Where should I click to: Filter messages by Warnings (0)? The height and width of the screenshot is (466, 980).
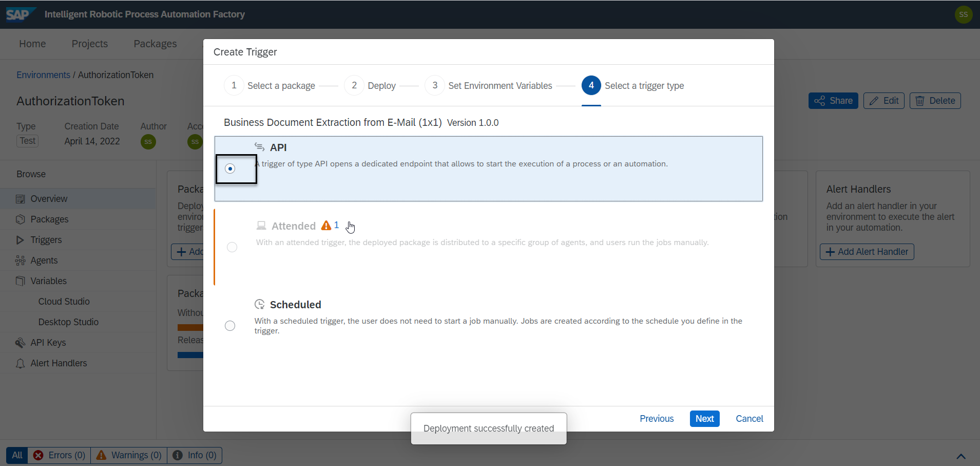(x=129, y=455)
